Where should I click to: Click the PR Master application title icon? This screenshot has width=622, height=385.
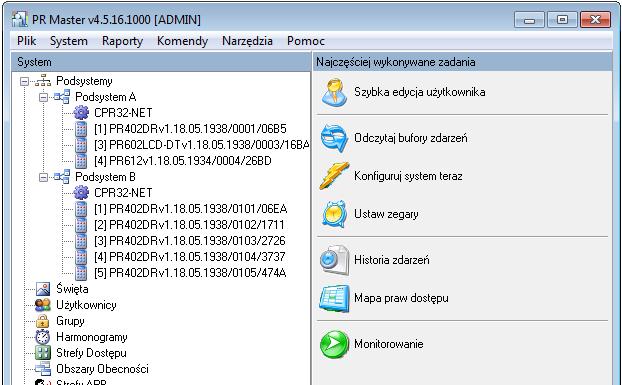(x=19, y=19)
